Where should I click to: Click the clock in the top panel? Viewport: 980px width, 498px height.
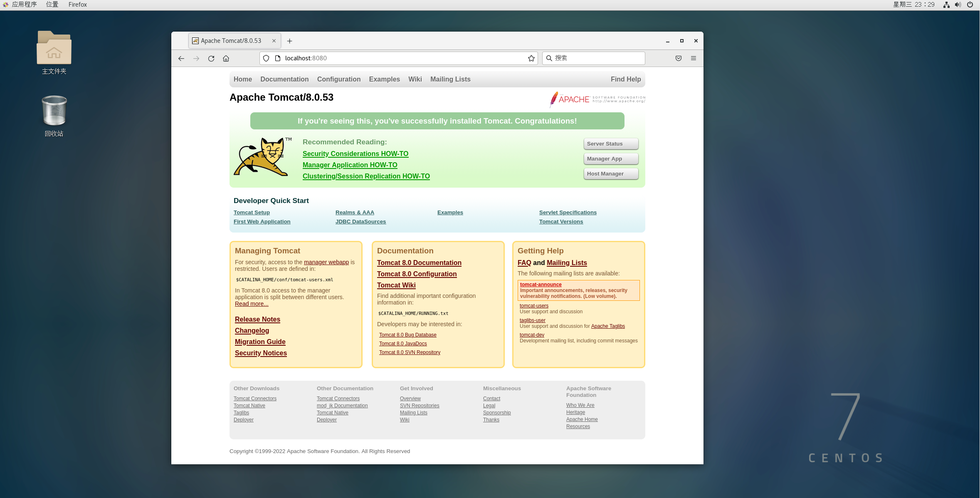coord(913,5)
